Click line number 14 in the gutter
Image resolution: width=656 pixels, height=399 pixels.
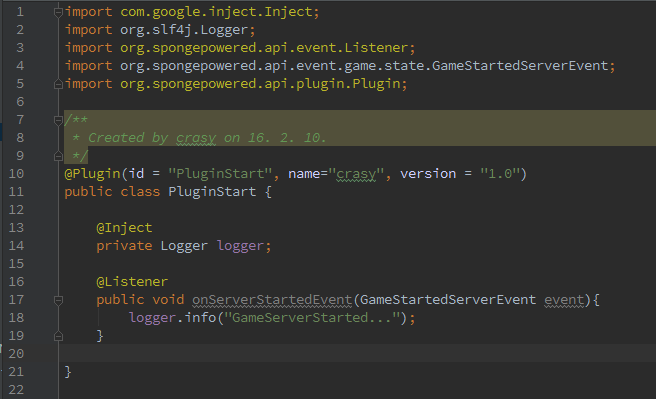[16, 246]
